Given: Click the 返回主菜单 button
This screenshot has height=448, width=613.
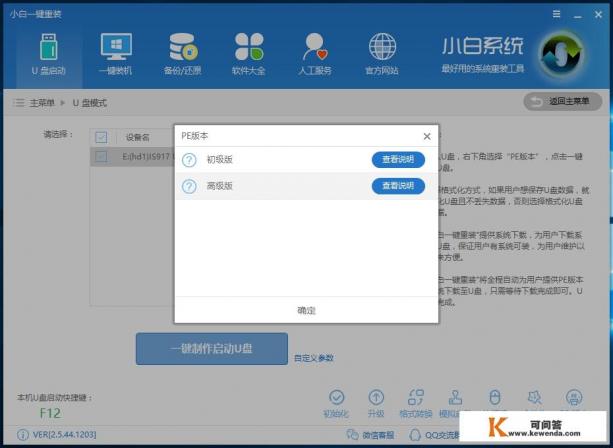Looking at the screenshot, I should coord(563,102).
